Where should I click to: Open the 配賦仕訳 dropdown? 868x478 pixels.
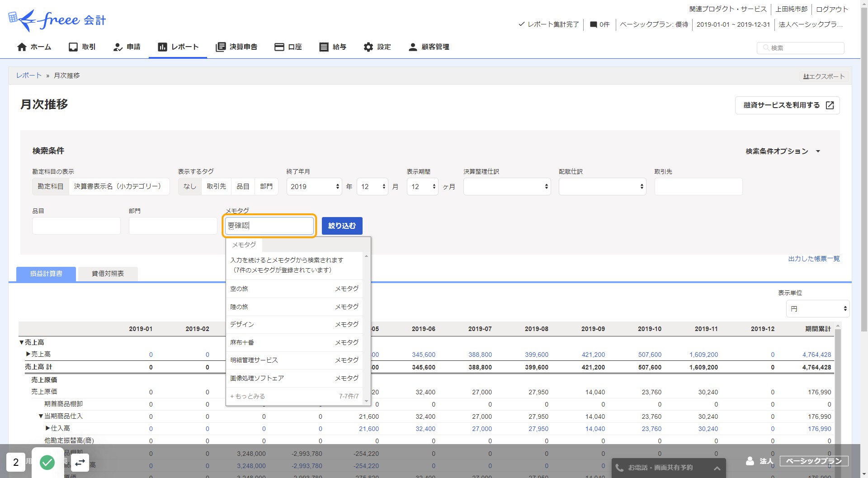[602, 187]
